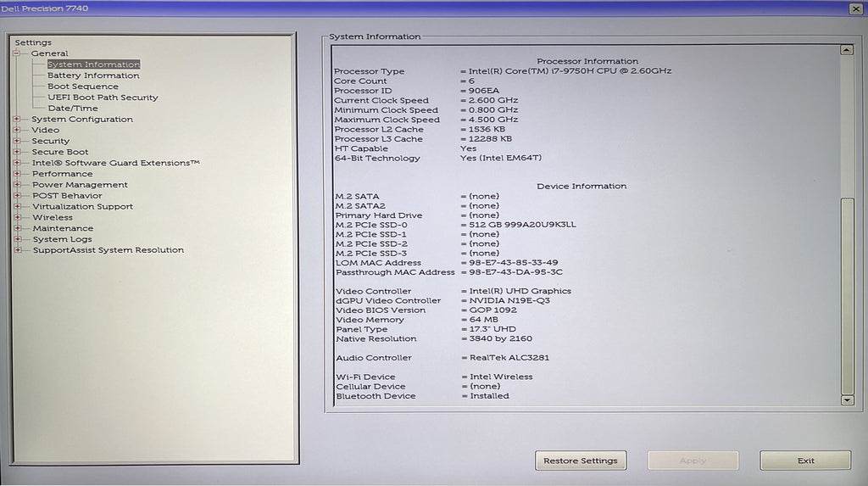Image resolution: width=868 pixels, height=486 pixels.
Task: Click the '1536 KB' L2 cache value
Action: click(487, 129)
